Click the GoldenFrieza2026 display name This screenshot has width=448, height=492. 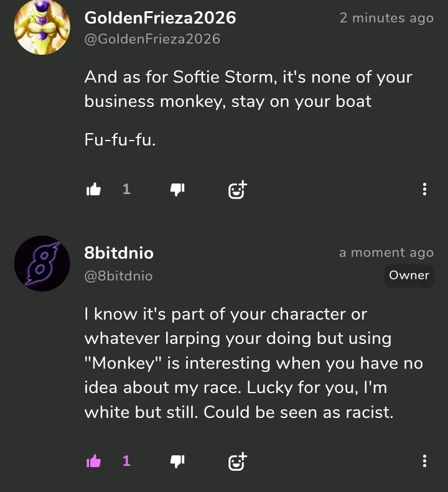coord(160,18)
